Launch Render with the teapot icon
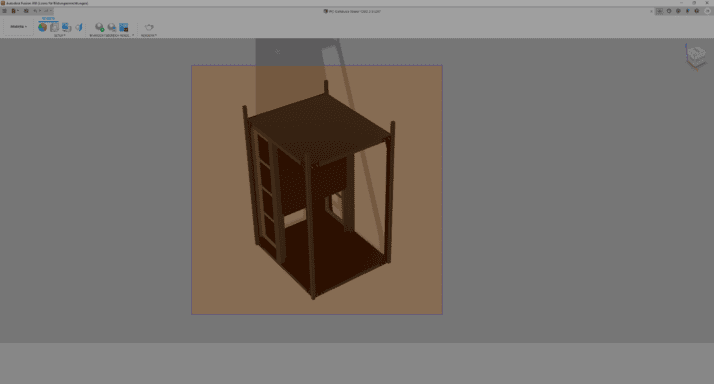The height and width of the screenshot is (384, 714). point(149,27)
